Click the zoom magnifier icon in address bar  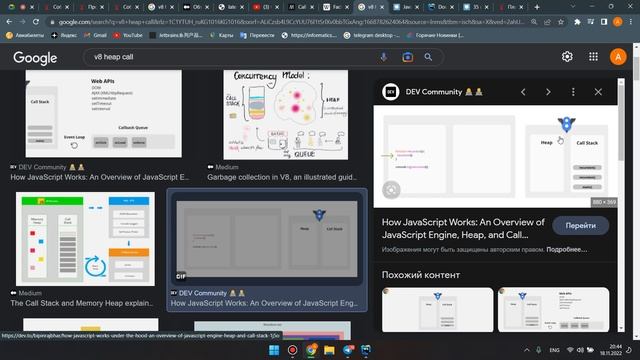(x=534, y=22)
